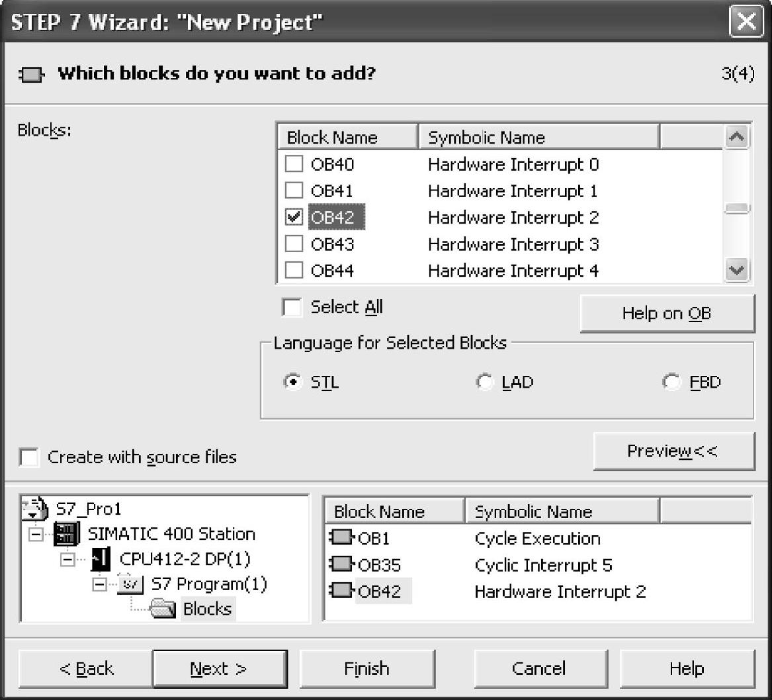The height and width of the screenshot is (700, 772).
Task: Select the Blocks tree item label
Action: 208,609
